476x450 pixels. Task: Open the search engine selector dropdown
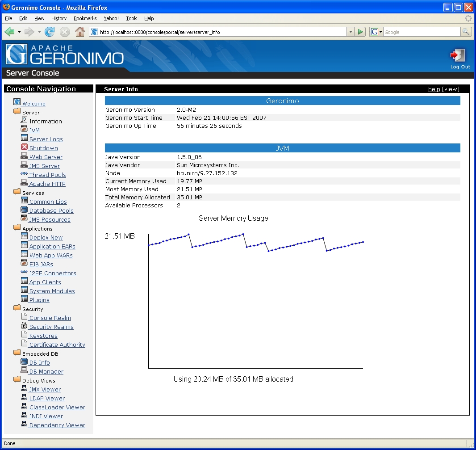pos(381,32)
